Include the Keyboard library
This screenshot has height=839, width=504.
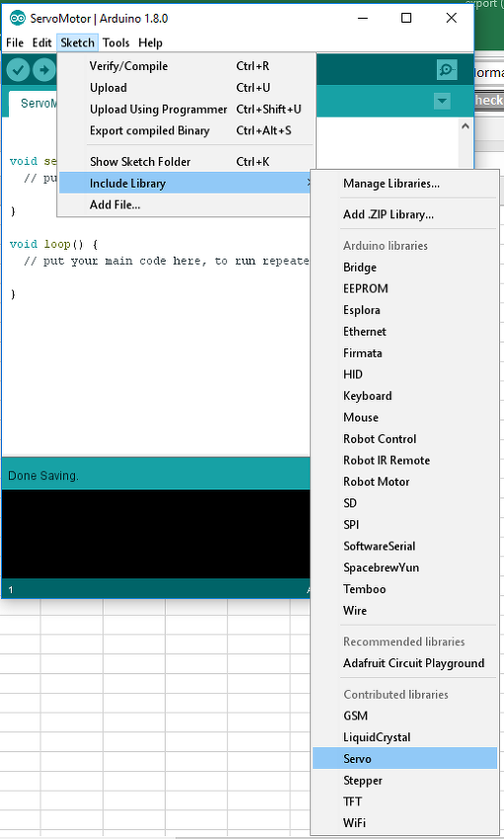(404, 396)
